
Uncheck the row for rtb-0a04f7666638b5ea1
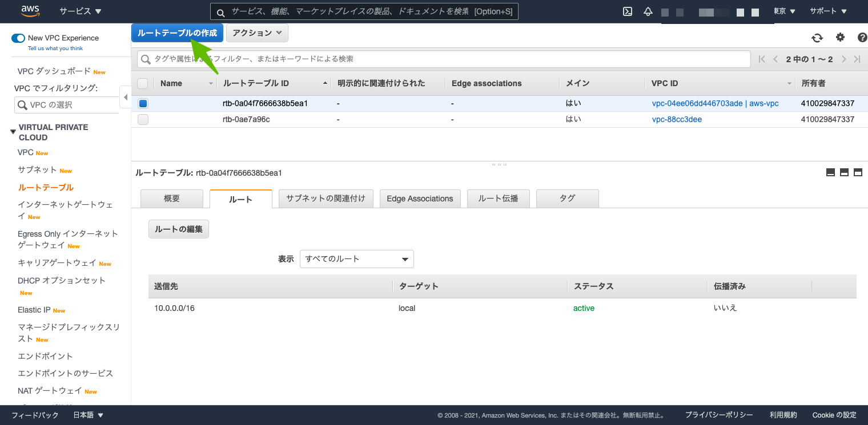tap(143, 104)
